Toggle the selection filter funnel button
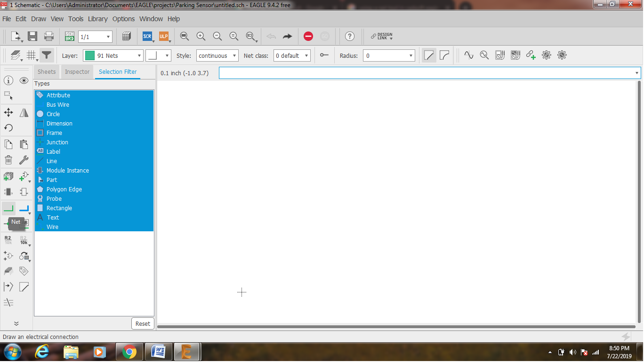Viewport: 644px width, 362px height. coord(47,55)
